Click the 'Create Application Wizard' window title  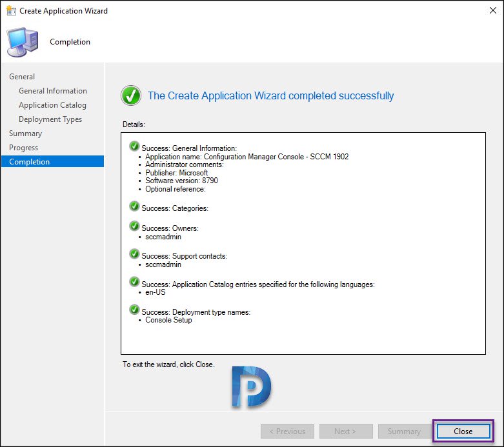coord(64,10)
